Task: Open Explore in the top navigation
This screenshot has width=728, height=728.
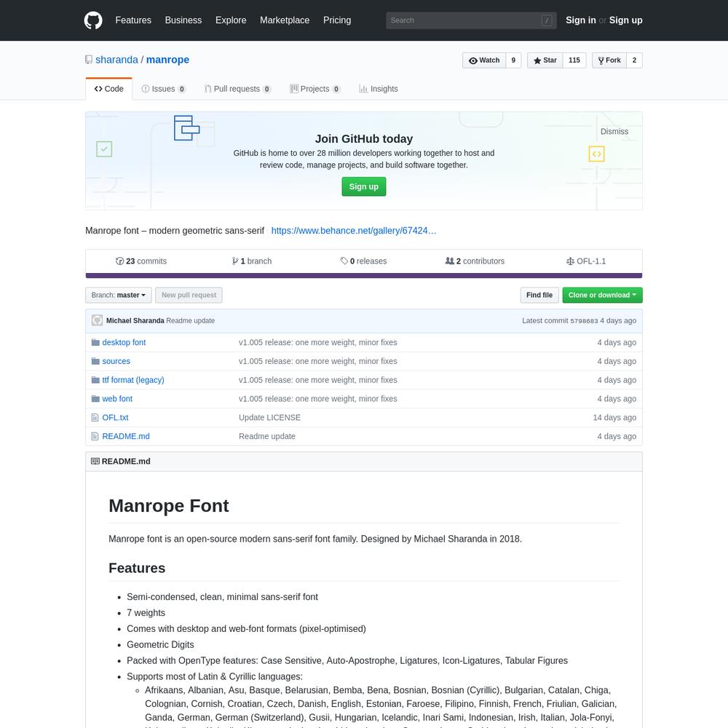Action: pyautogui.click(x=231, y=20)
